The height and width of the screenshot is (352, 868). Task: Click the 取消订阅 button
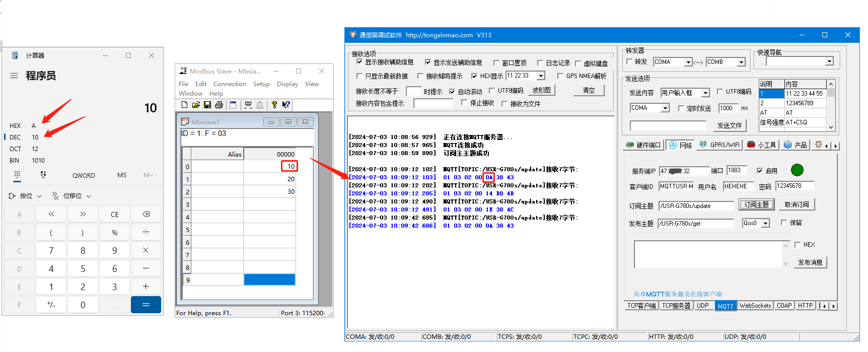tap(797, 204)
